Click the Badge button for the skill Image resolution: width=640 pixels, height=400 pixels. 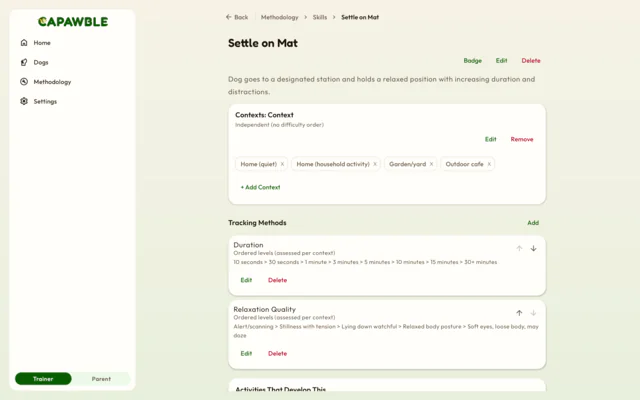[473, 60]
